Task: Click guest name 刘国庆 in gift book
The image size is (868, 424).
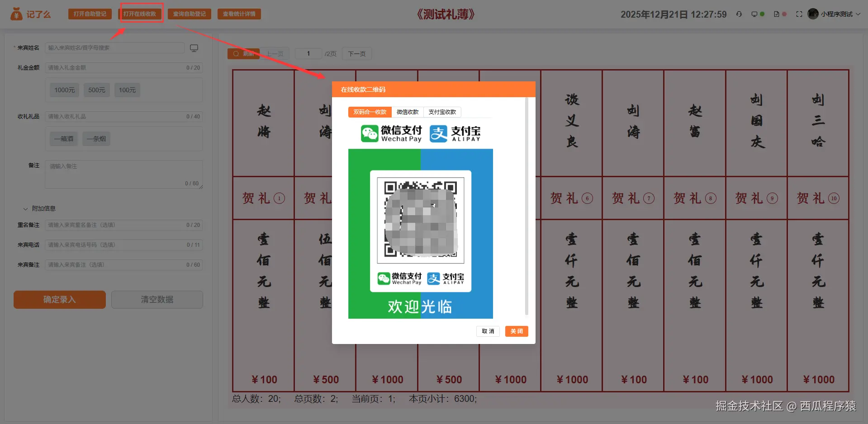Action: click(x=757, y=121)
